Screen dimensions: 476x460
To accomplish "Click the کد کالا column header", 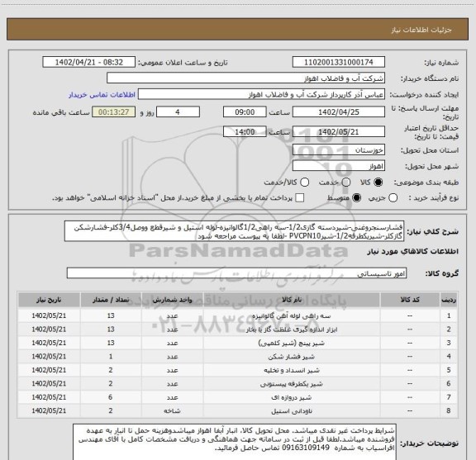I will [x=410, y=300].
